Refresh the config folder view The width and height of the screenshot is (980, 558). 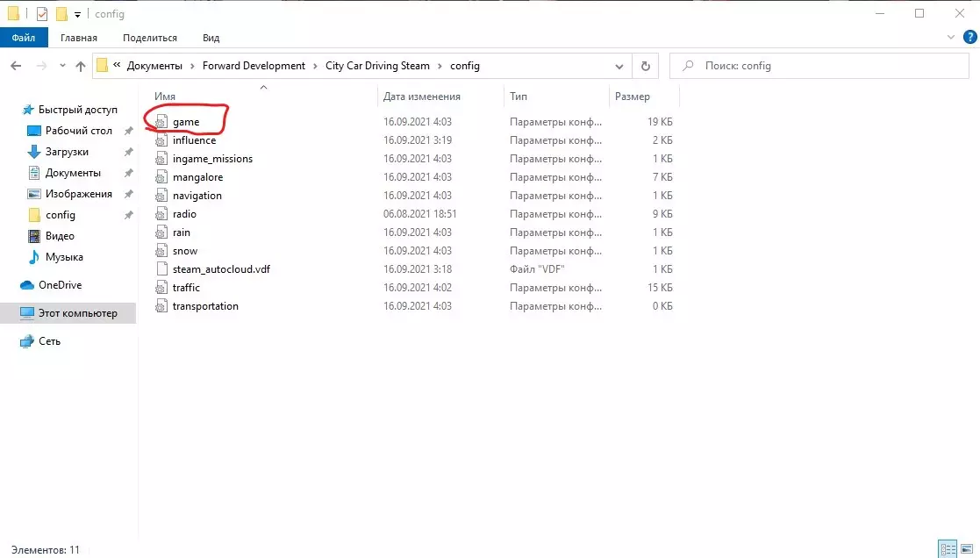pyautogui.click(x=646, y=66)
